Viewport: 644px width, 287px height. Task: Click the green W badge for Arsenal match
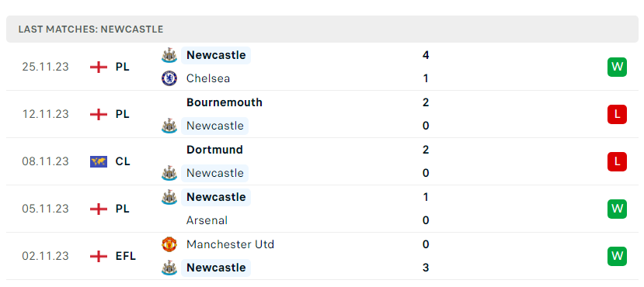coord(617,209)
